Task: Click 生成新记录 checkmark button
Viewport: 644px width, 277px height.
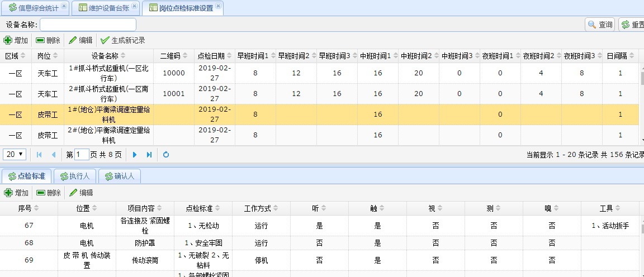Action: tap(122, 40)
